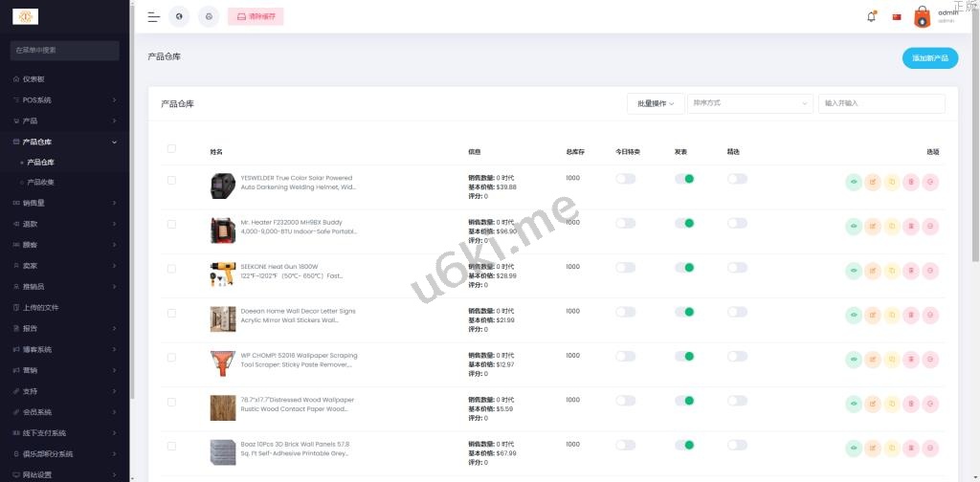Screen dimensions: 980x482
Task: Click the product search input field
Action: [x=880, y=103]
